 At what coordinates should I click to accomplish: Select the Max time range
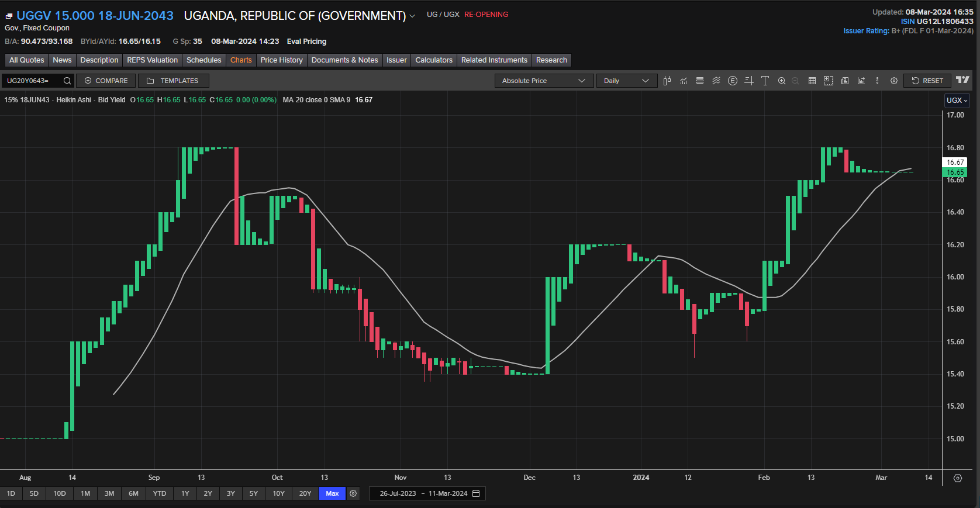point(332,493)
